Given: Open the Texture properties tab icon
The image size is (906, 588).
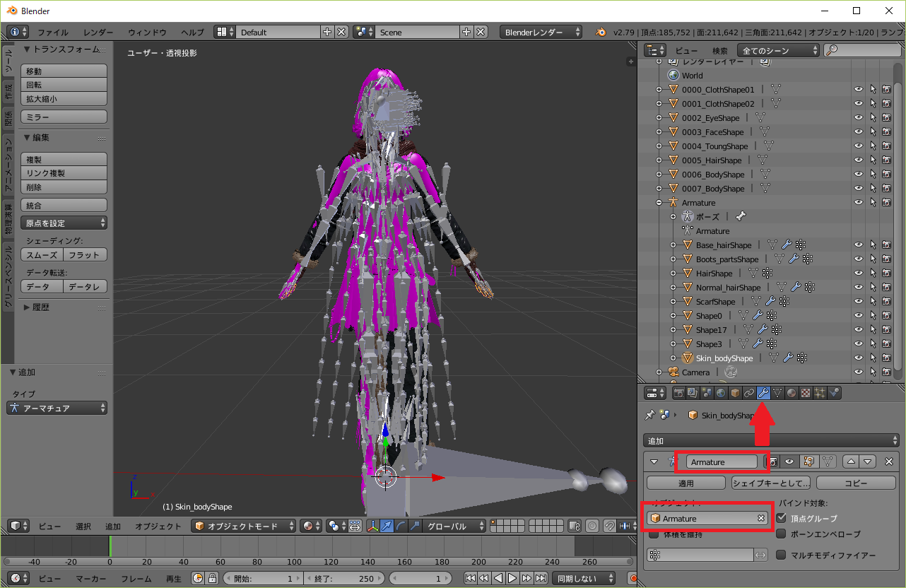Looking at the screenshot, I should pyautogui.click(x=806, y=393).
